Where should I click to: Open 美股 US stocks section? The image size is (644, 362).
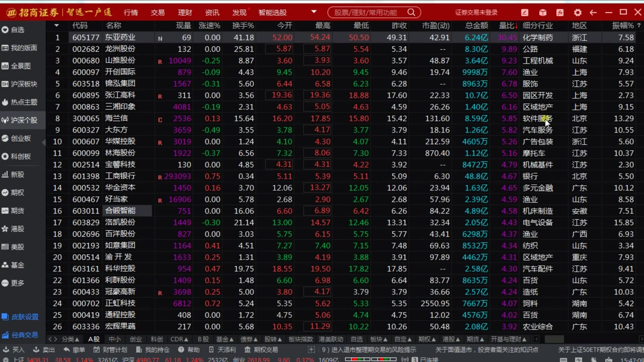click(x=13, y=247)
